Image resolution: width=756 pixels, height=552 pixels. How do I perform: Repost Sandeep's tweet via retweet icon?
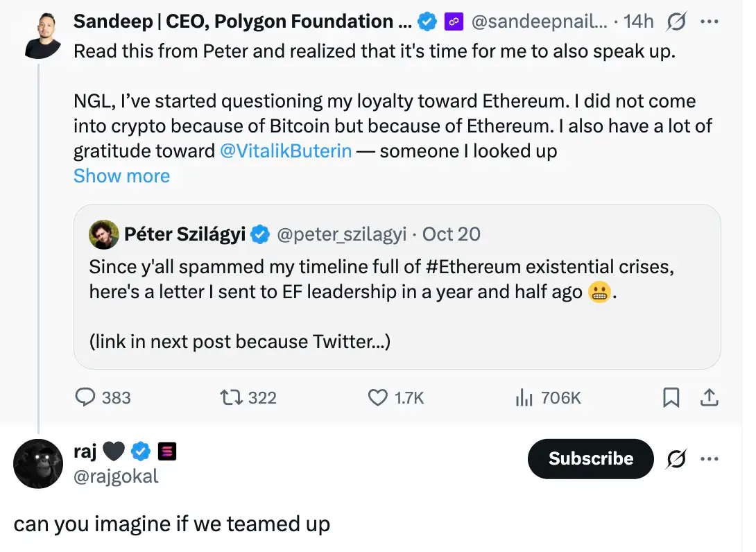(x=229, y=397)
